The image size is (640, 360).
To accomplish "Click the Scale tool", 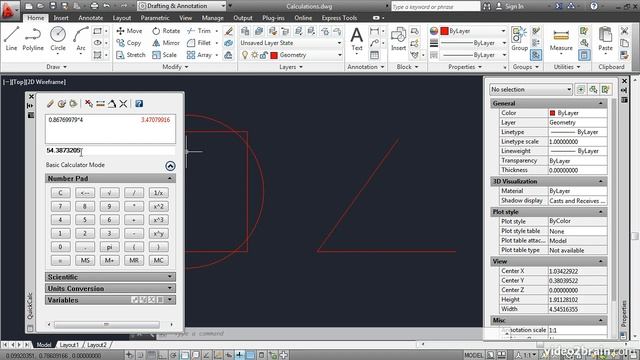I will coord(164,55).
